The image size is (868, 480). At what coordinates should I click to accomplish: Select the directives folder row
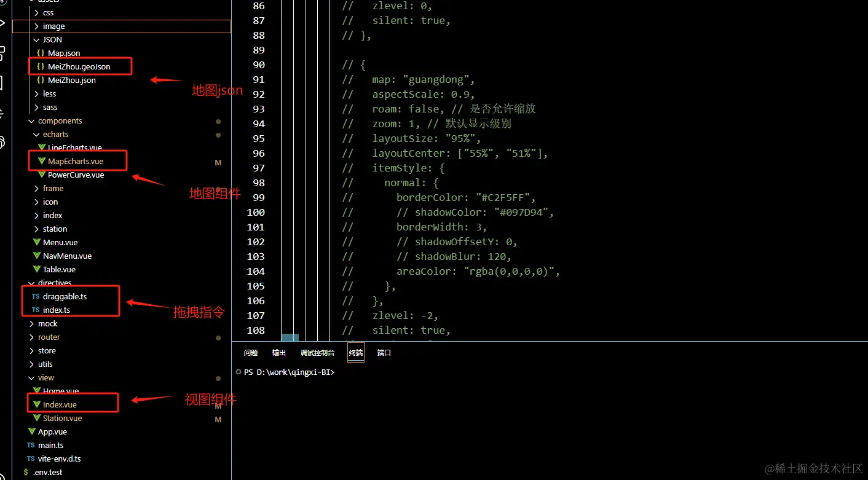click(x=122, y=283)
